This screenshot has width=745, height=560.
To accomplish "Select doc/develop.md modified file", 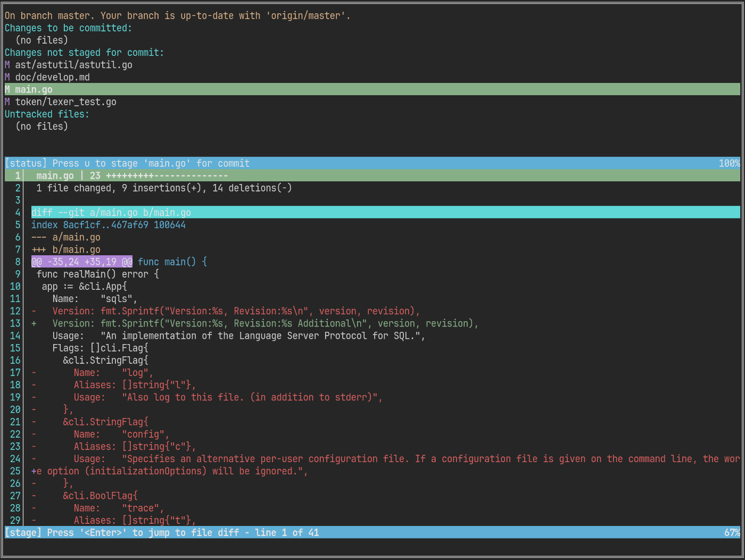I will tap(52, 77).
